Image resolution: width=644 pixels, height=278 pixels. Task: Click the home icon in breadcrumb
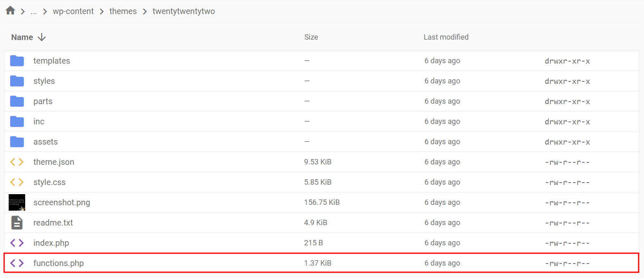(x=10, y=11)
